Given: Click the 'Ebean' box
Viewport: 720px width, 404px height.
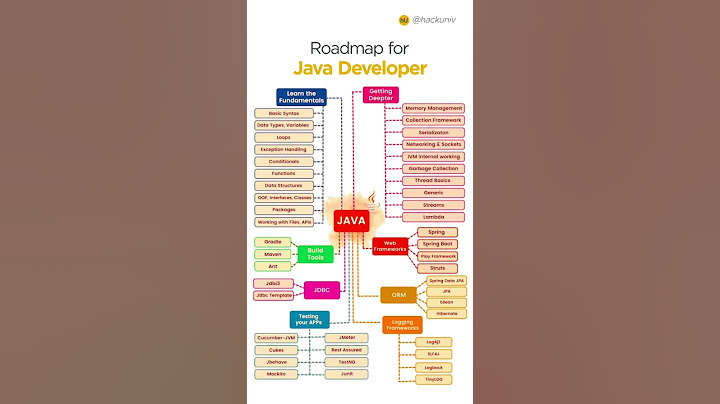Looking at the screenshot, I should coord(446,303).
